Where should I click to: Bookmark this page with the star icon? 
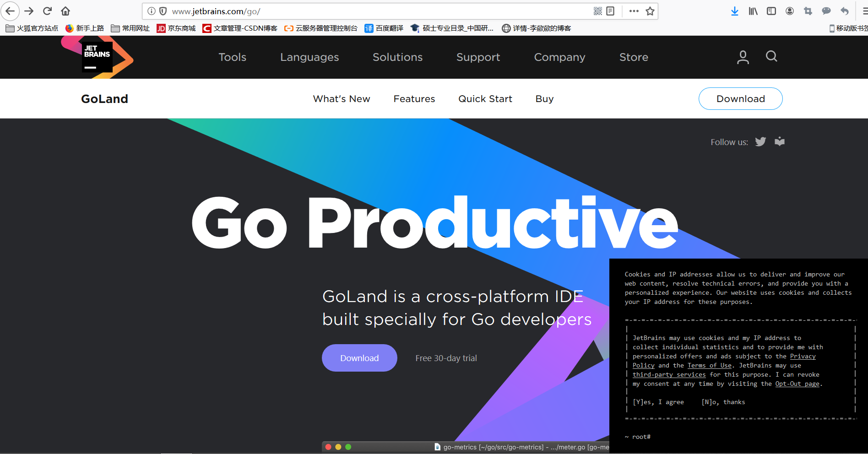click(650, 11)
